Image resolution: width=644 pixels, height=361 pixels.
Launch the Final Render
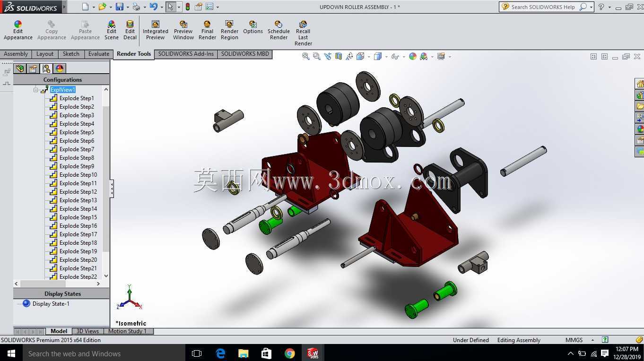click(207, 30)
